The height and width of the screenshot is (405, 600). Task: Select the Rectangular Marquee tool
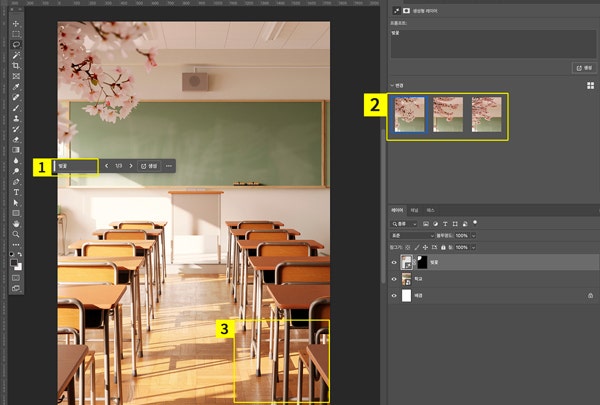coord(16,34)
